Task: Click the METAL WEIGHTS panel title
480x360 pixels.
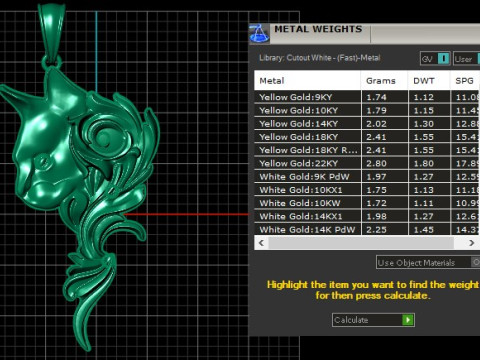Action: click(318, 29)
